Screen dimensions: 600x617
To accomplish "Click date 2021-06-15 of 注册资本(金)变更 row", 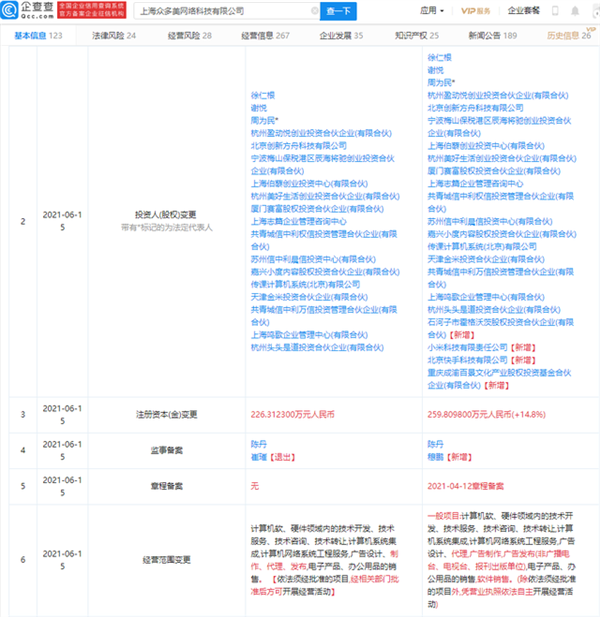I will click(62, 415).
